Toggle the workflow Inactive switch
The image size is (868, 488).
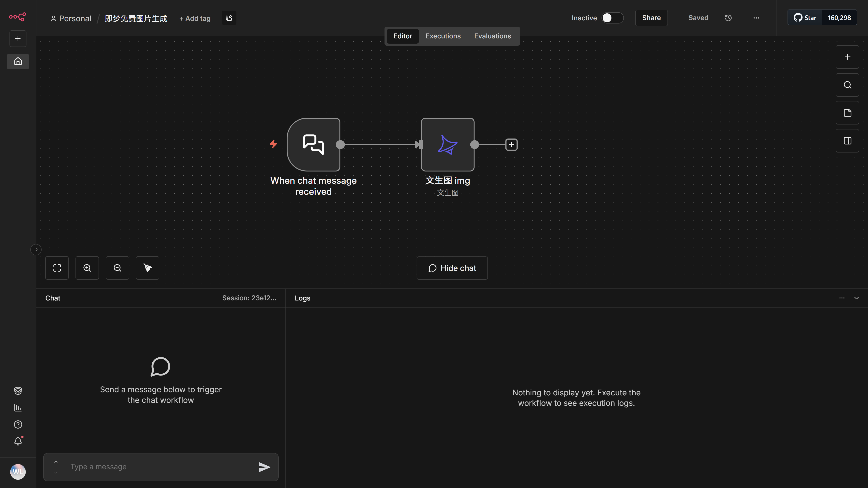tap(612, 18)
